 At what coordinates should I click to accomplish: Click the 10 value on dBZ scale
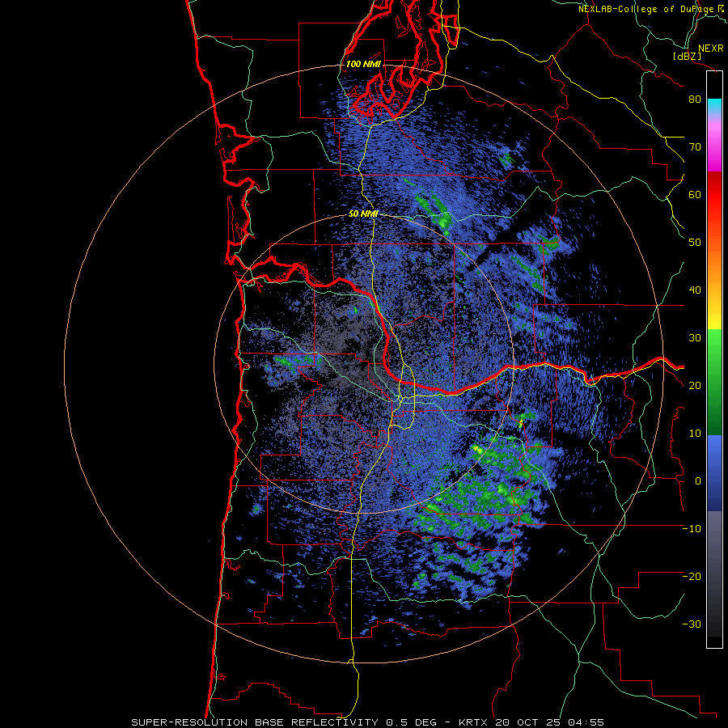pyautogui.click(x=695, y=434)
